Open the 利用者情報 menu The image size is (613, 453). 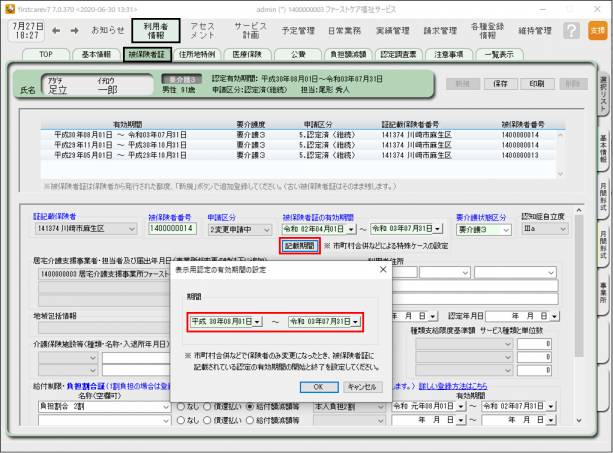tap(156, 30)
